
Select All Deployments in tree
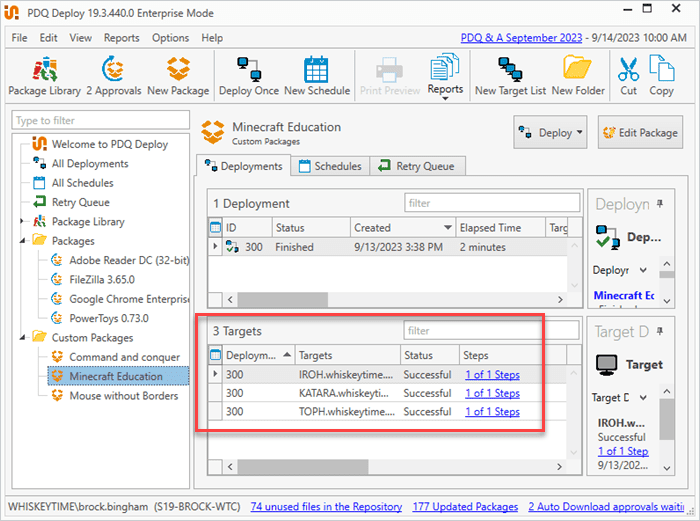coord(90,164)
